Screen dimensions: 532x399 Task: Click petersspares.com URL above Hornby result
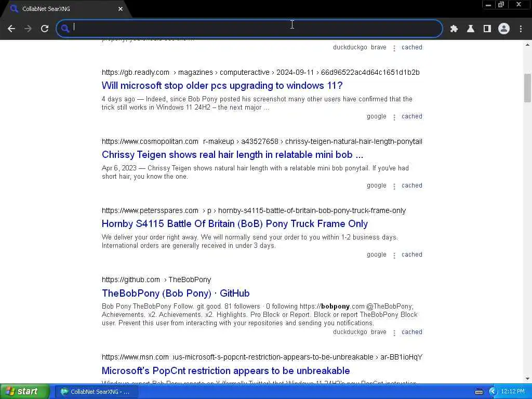click(254, 211)
